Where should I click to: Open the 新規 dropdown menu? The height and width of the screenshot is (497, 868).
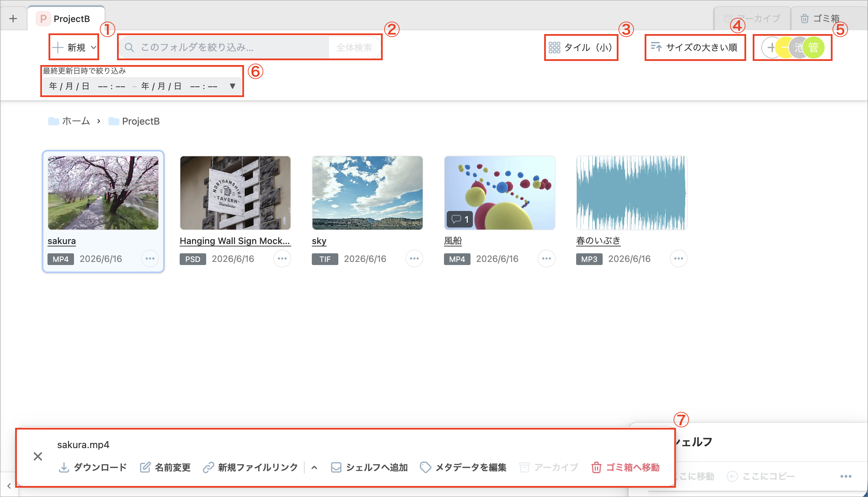pyautogui.click(x=74, y=47)
